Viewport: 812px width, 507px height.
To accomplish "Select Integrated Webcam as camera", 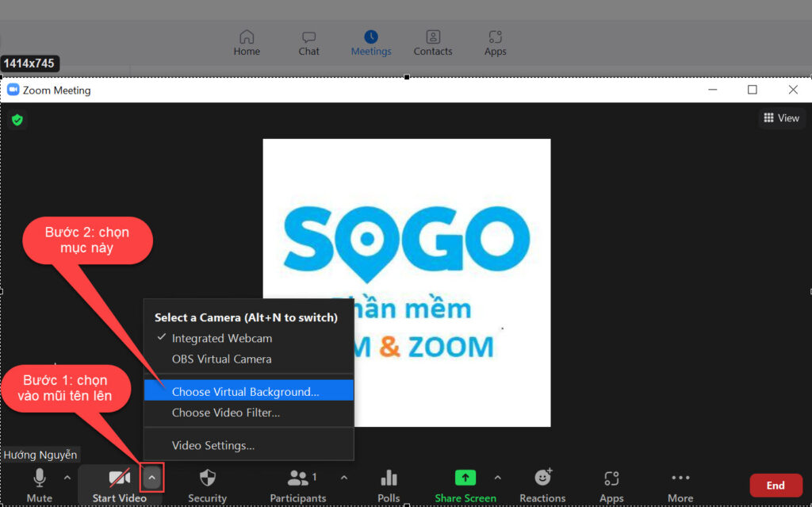I will click(x=221, y=338).
